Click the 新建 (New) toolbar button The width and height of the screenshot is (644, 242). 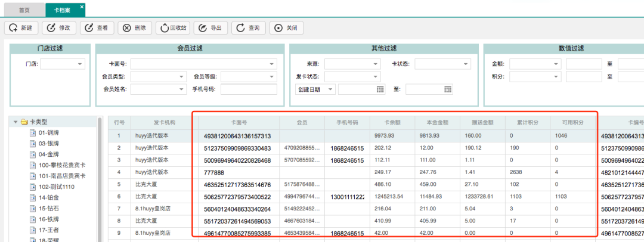click(x=21, y=28)
